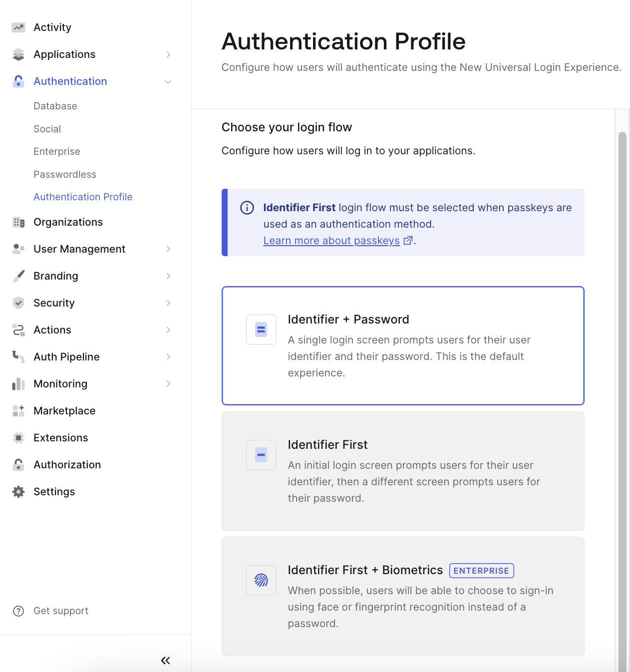The height and width of the screenshot is (672, 630).
Task: Expand the User Management chevron
Action: (168, 249)
